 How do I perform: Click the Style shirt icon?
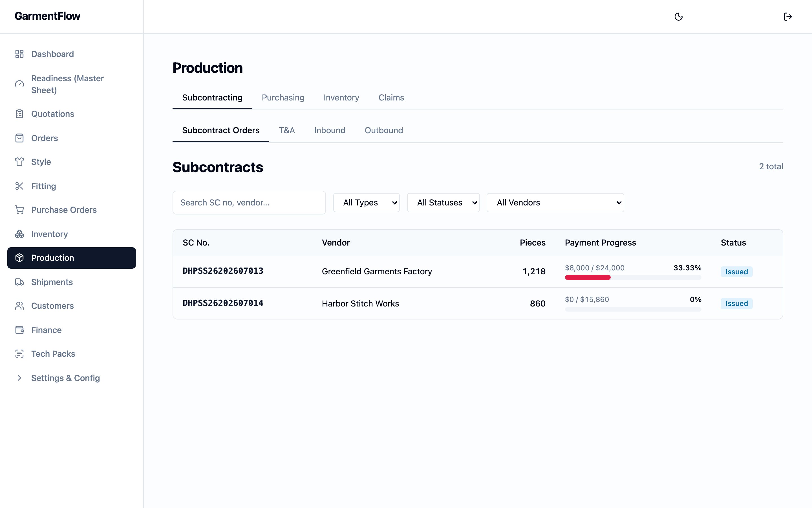[19, 162]
